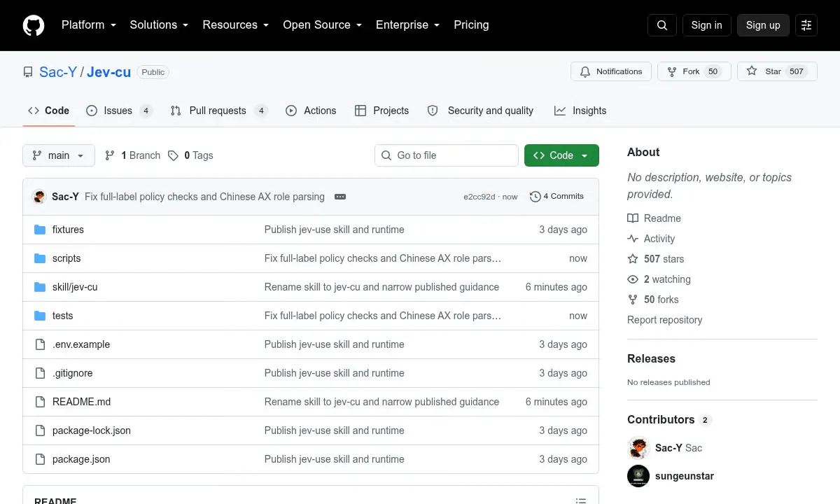Click Sac-Y avatar in commit bar
840x504 pixels.
pos(39,197)
